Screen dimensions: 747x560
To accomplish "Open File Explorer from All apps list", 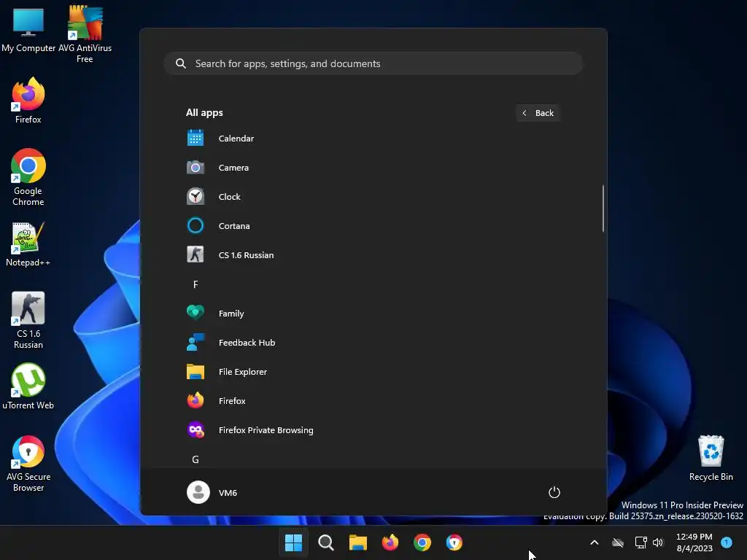I will tap(373, 371).
